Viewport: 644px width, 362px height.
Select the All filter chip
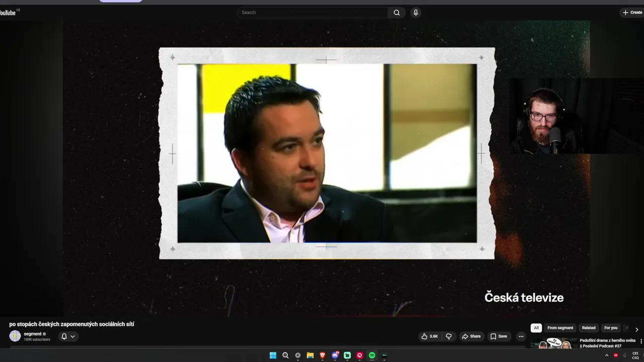[x=536, y=328]
